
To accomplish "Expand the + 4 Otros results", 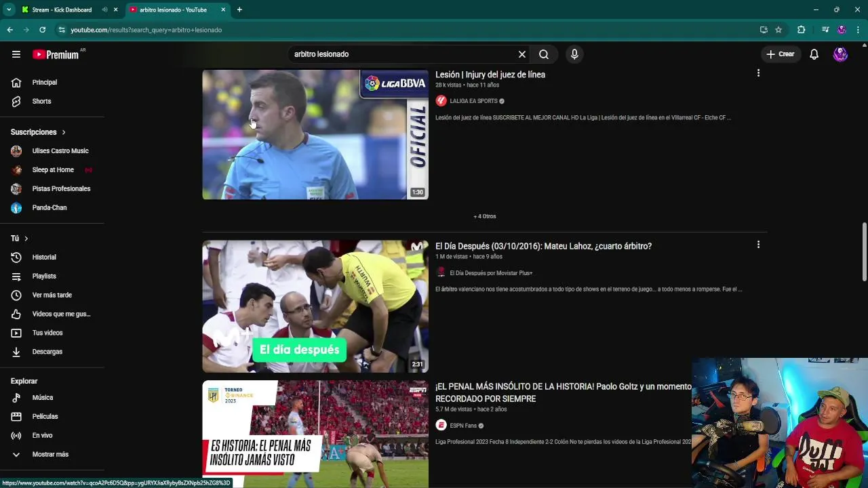I will 485,216.
